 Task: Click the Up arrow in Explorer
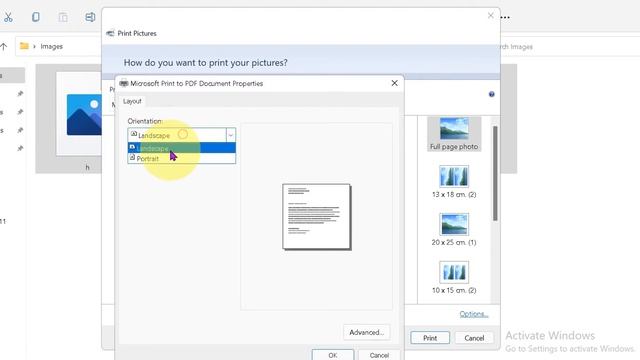click(x=4, y=47)
